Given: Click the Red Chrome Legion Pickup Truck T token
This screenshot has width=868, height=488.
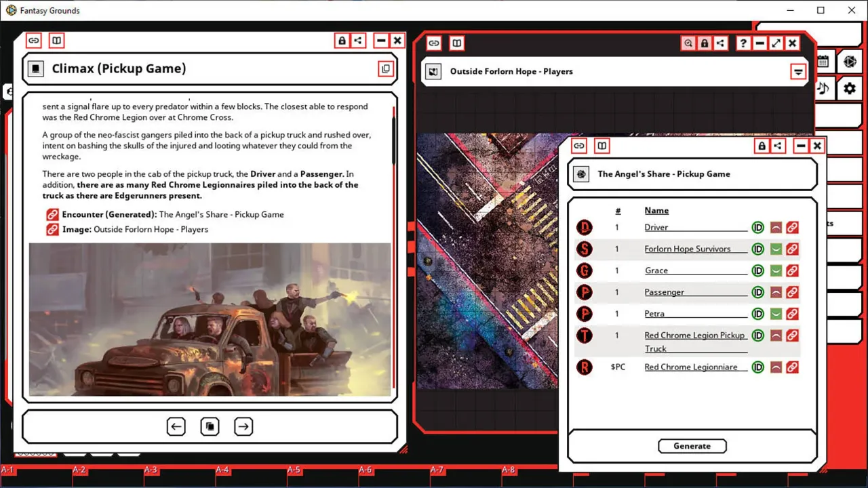Looking at the screenshot, I should coord(584,335).
